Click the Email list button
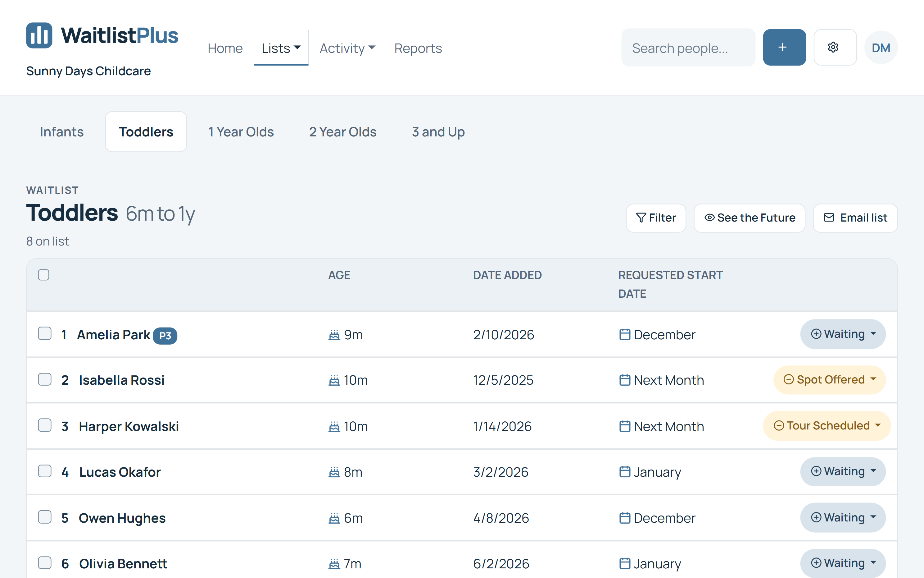The image size is (924, 578). click(855, 218)
